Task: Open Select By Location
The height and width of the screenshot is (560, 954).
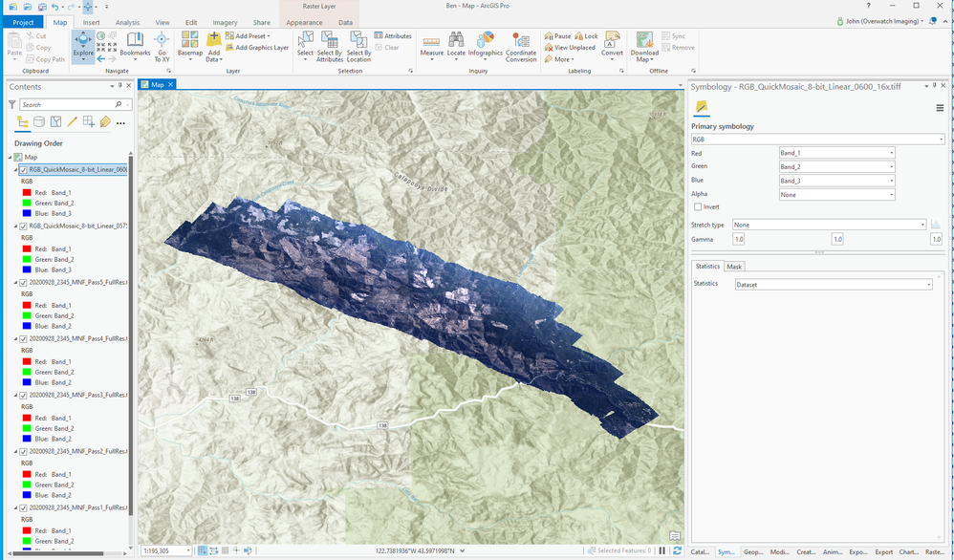Action: click(x=358, y=46)
